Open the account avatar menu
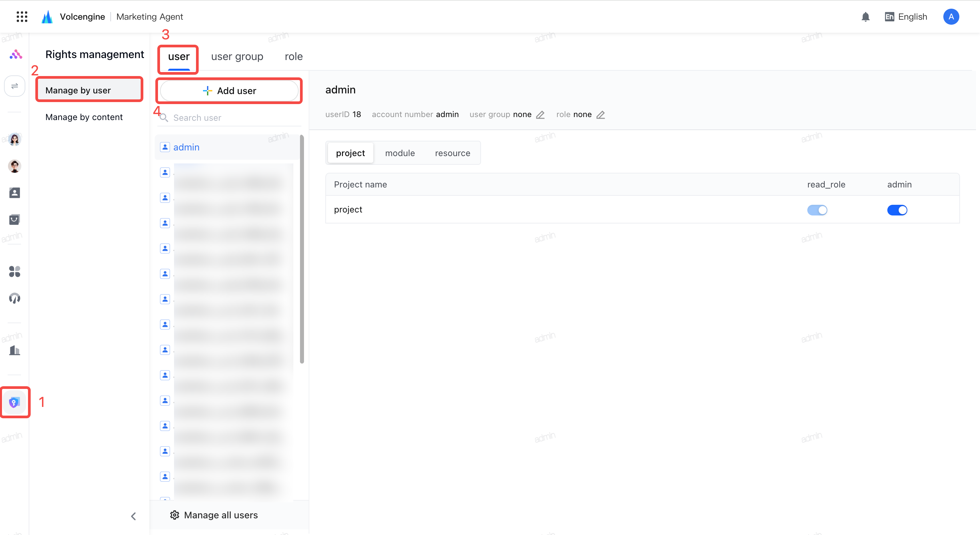 pos(951,17)
